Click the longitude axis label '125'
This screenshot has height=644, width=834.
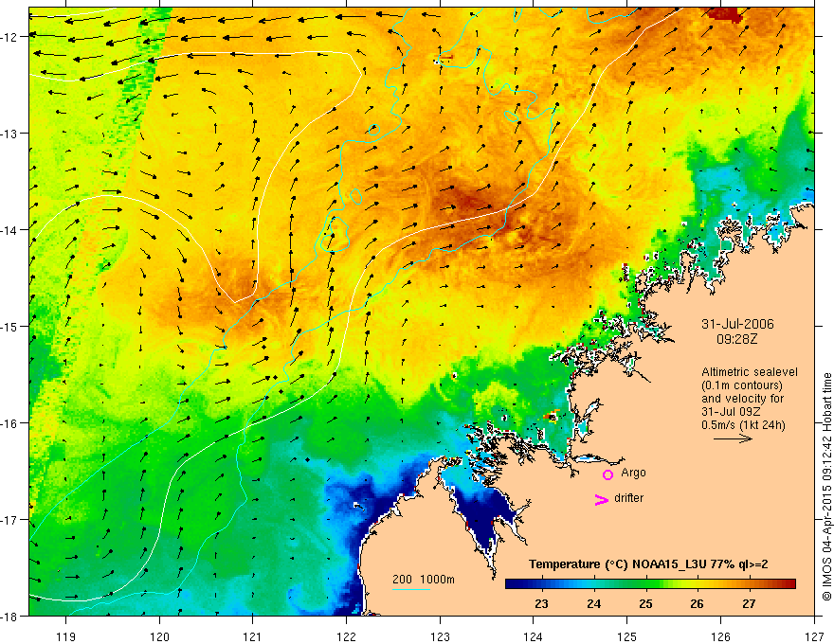click(627, 636)
